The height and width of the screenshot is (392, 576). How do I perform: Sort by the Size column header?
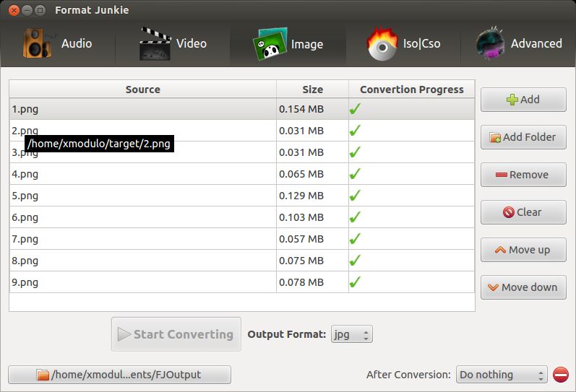(313, 90)
